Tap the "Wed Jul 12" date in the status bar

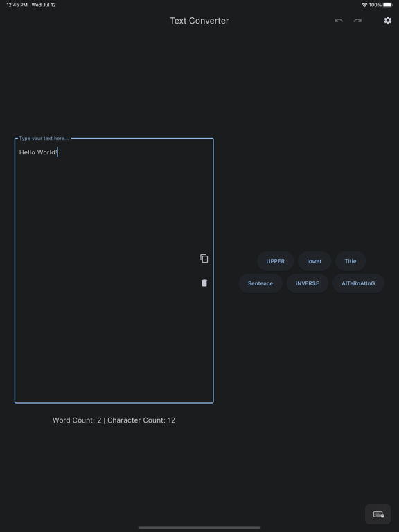[44, 5]
